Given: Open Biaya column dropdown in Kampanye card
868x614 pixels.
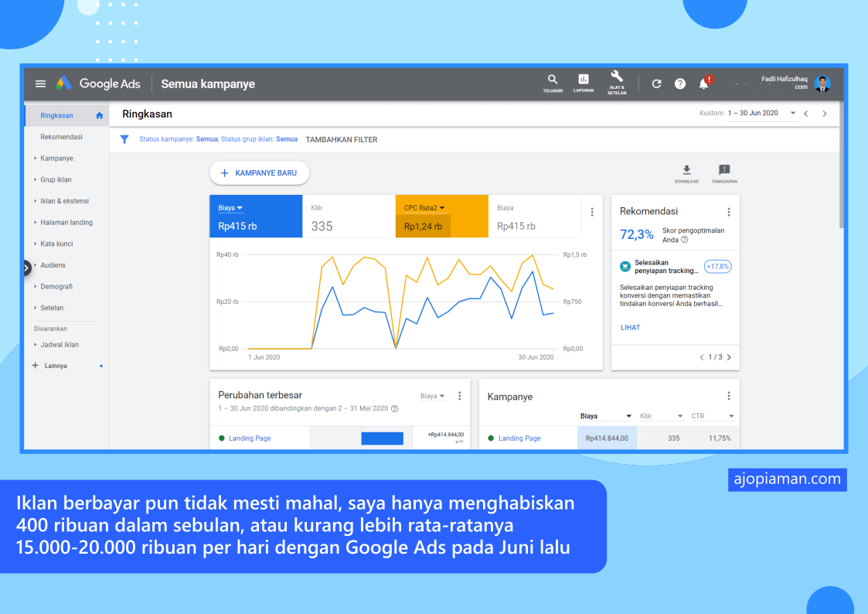Looking at the screenshot, I should point(606,416).
